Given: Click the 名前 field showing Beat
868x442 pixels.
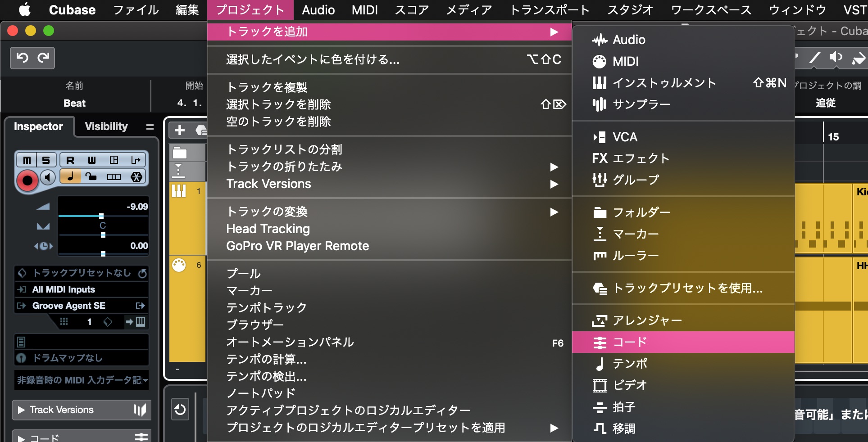Looking at the screenshot, I should (75, 103).
